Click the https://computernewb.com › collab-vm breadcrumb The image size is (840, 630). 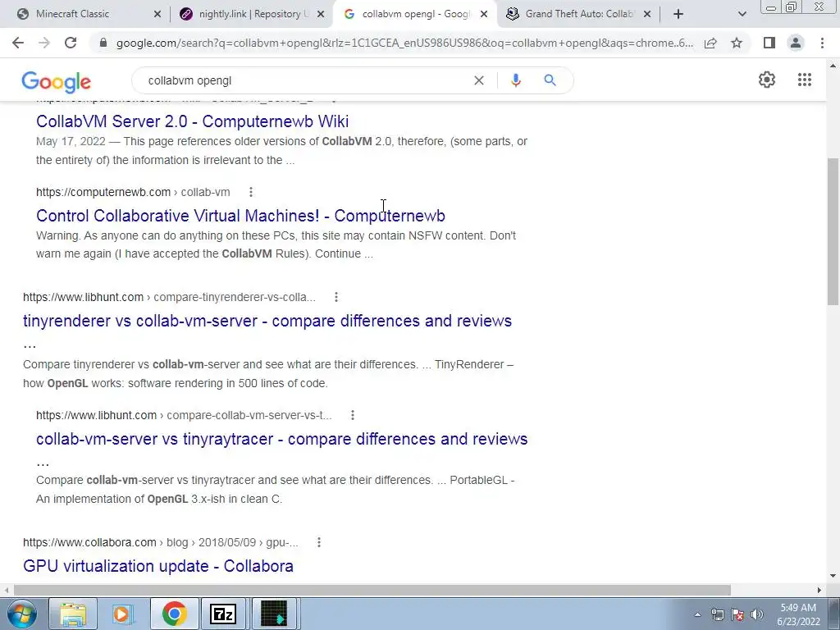click(133, 192)
